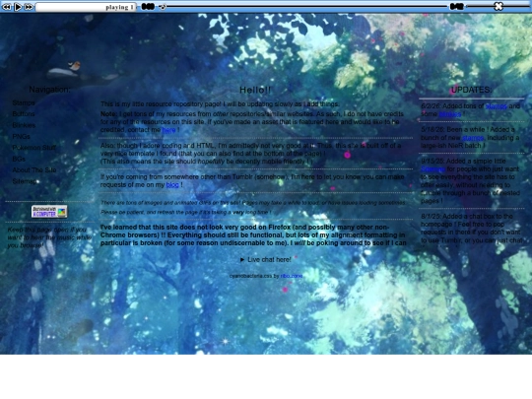
Task: Click the black icon left of the seek bar
Action: [x=148, y=7]
